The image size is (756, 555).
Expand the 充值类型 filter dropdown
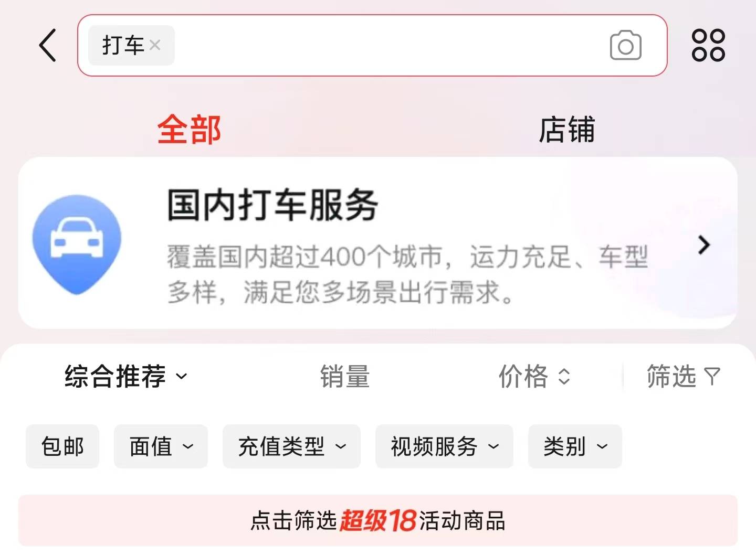tap(291, 446)
